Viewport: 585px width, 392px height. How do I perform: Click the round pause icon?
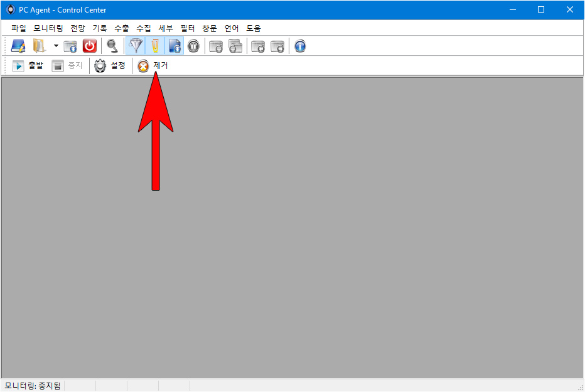[193, 46]
